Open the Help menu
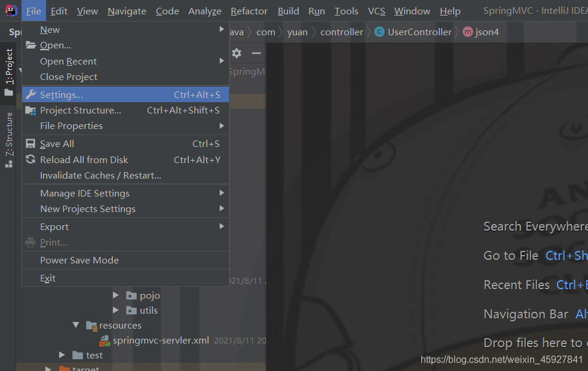The image size is (588, 371). pyautogui.click(x=450, y=11)
